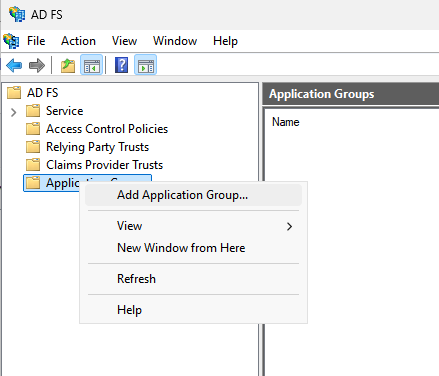Click the Service folder icon
439x376 pixels.
[33, 111]
